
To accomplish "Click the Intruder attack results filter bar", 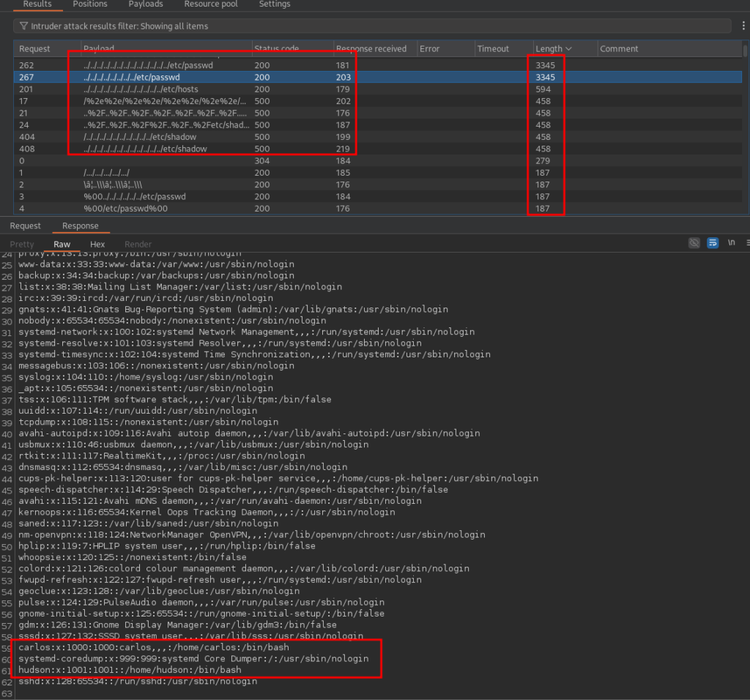I will (x=372, y=26).
